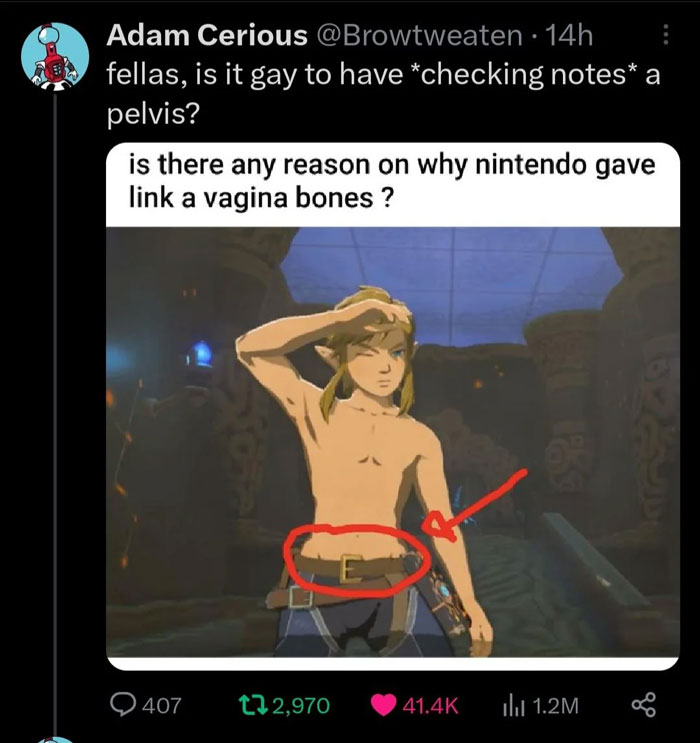Tap the vertical thread connector line
The image size is (700, 743).
[55, 412]
